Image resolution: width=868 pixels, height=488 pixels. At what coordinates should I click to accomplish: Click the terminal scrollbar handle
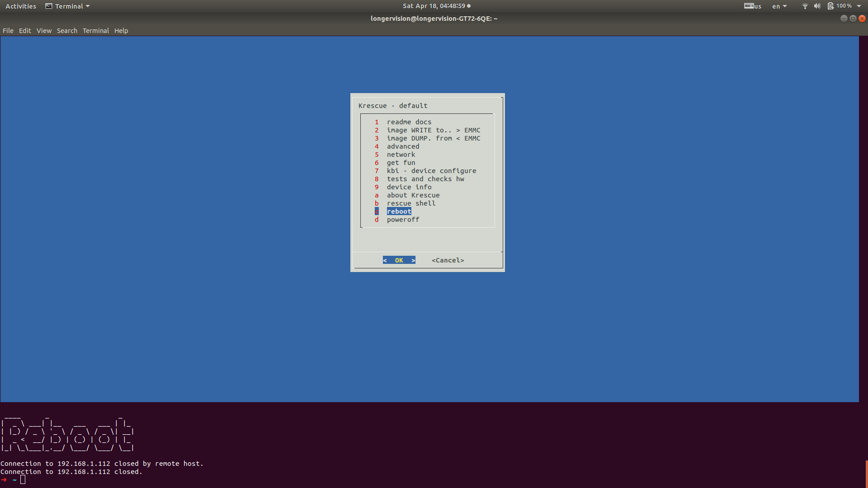click(866, 474)
